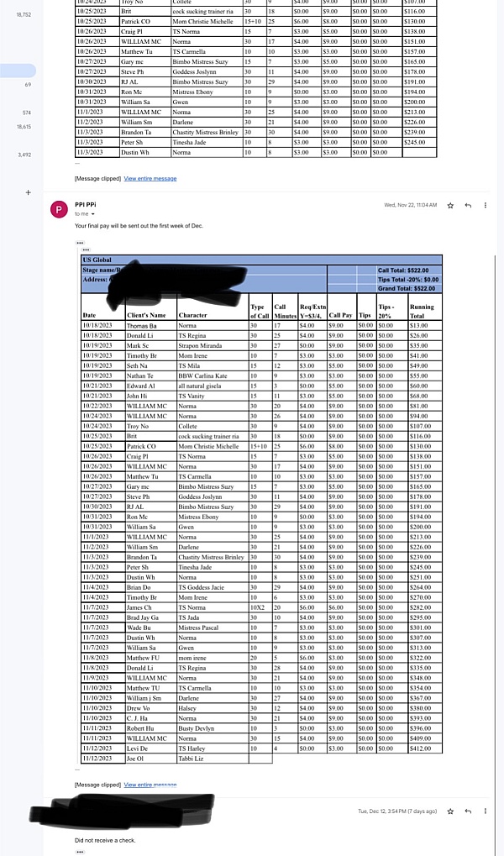Star the PPI PPi message from Nov 22

pos(450,206)
